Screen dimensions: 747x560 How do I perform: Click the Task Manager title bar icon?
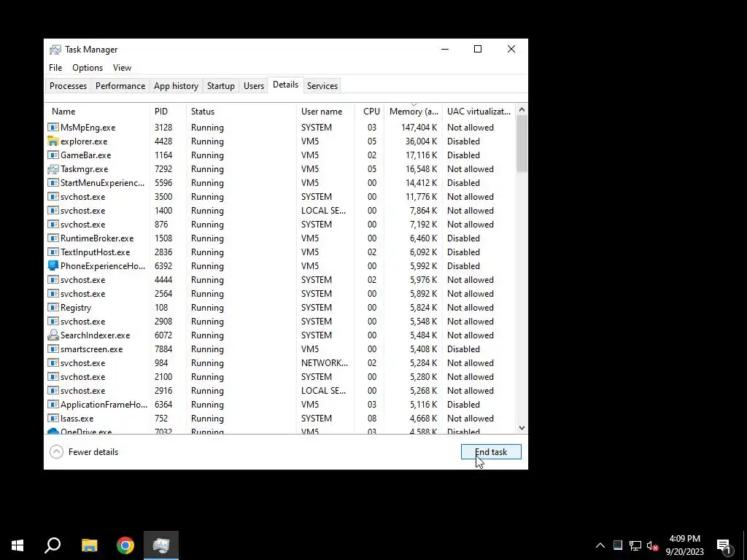coord(55,50)
